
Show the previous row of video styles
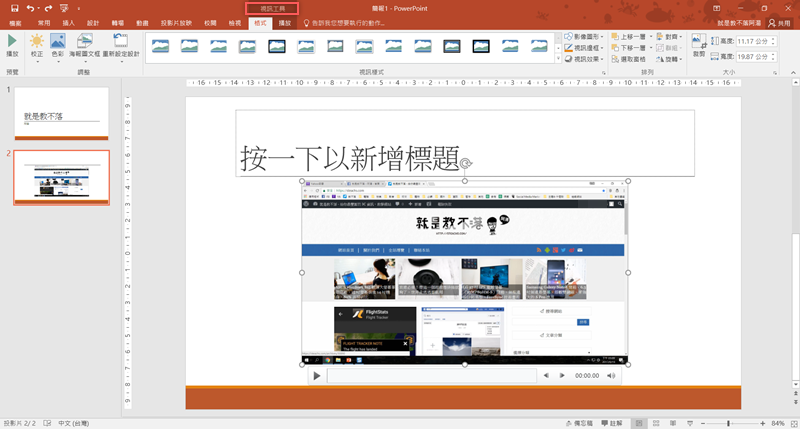click(x=558, y=38)
